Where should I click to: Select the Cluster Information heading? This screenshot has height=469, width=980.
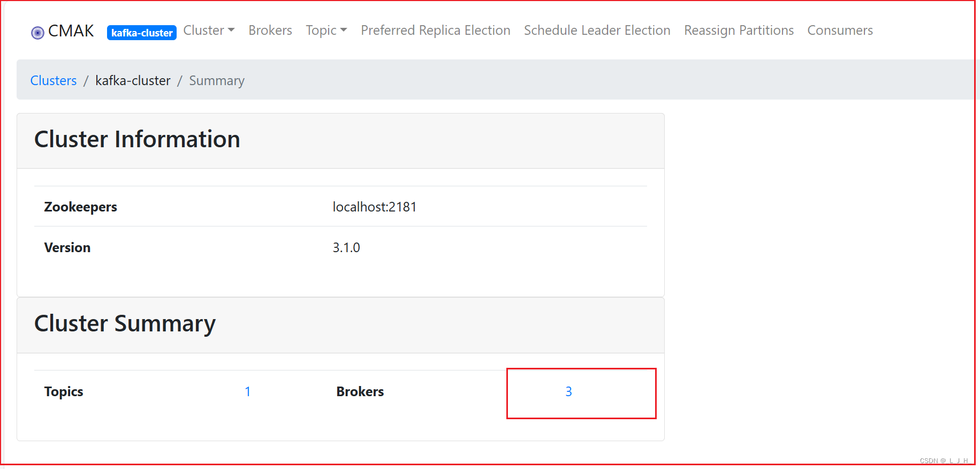click(x=137, y=139)
